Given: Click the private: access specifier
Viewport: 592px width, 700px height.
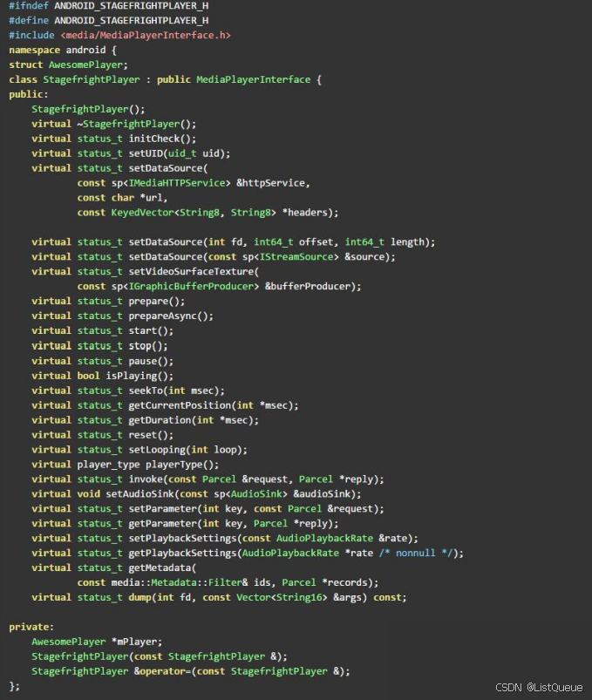Looking at the screenshot, I should (31, 627).
